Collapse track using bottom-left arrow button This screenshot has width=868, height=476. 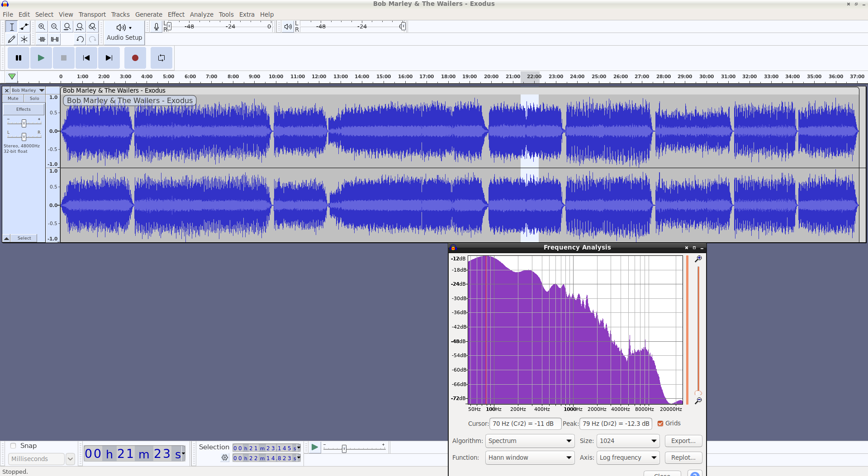(7, 238)
